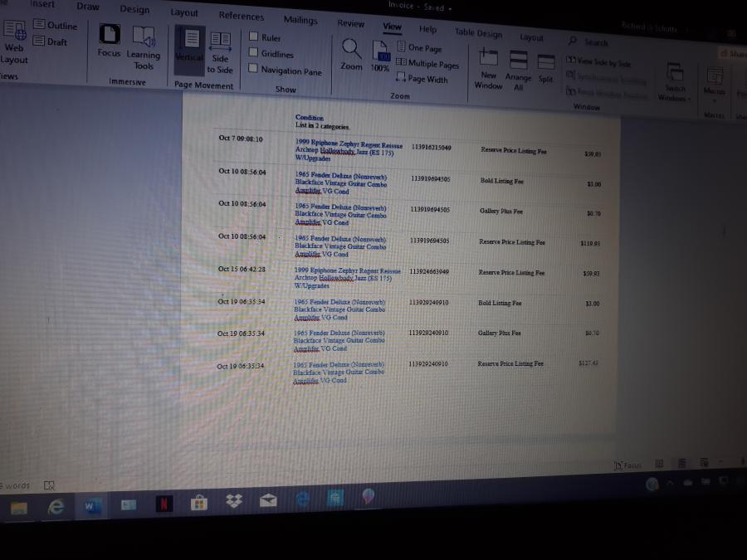Image resolution: width=747 pixels, height=560 pixels.
Task: Open the Draw tab
Action: 88,7
